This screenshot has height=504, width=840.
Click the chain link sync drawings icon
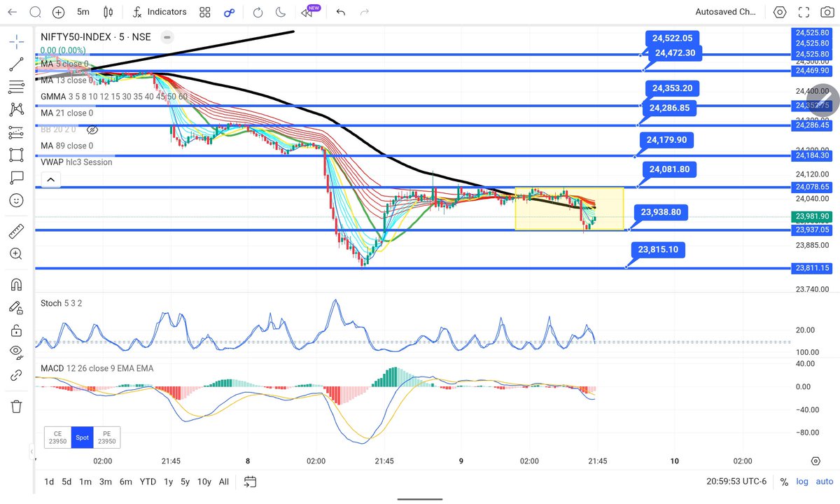click(16, 375)
